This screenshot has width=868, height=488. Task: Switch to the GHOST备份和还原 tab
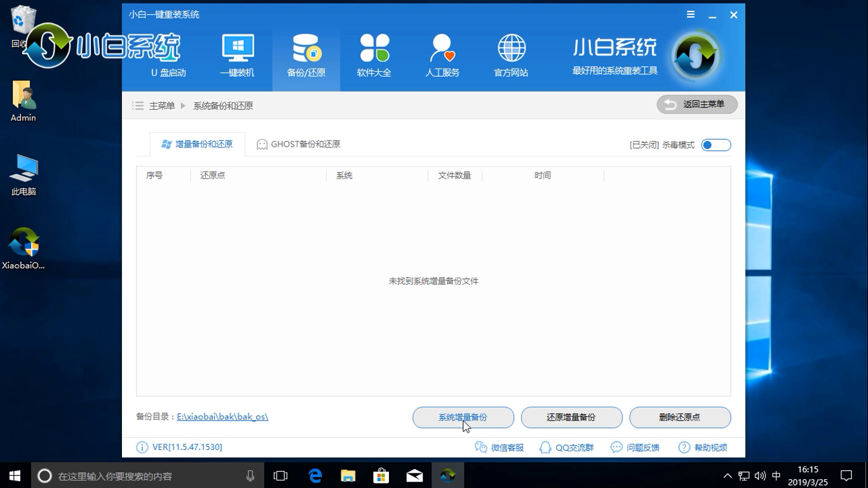[x=297, y=144]
